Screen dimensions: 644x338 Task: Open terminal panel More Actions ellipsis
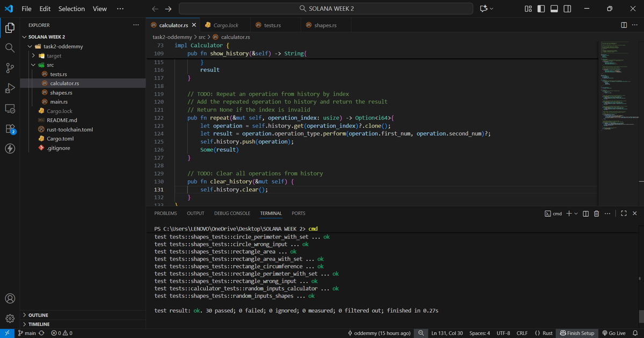pos(607,214)
